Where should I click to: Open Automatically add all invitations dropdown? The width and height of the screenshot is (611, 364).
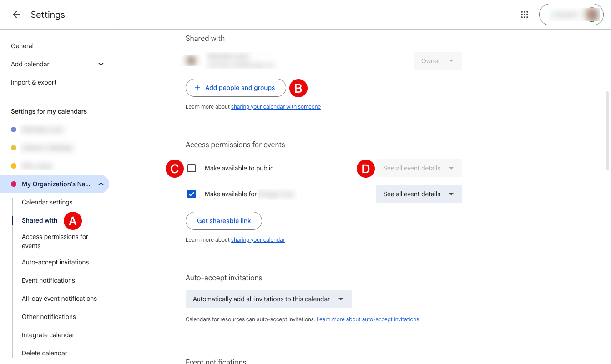[x=268, y=299]
